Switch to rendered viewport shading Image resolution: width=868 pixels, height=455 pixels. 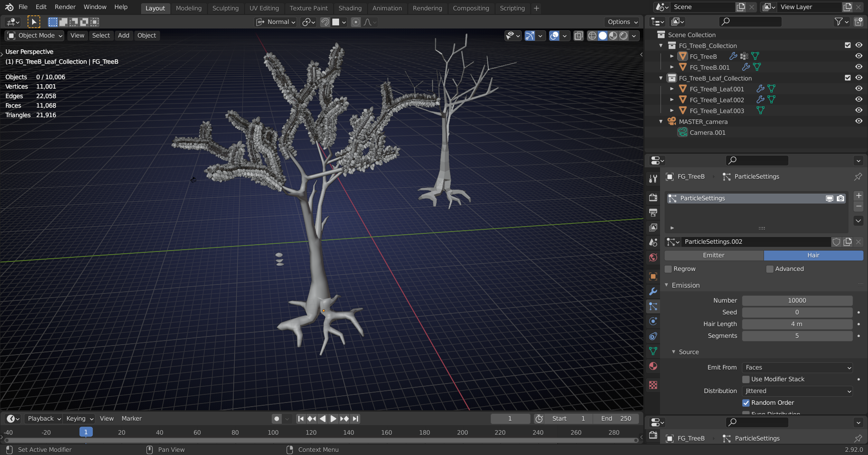(x=624, y=36)
